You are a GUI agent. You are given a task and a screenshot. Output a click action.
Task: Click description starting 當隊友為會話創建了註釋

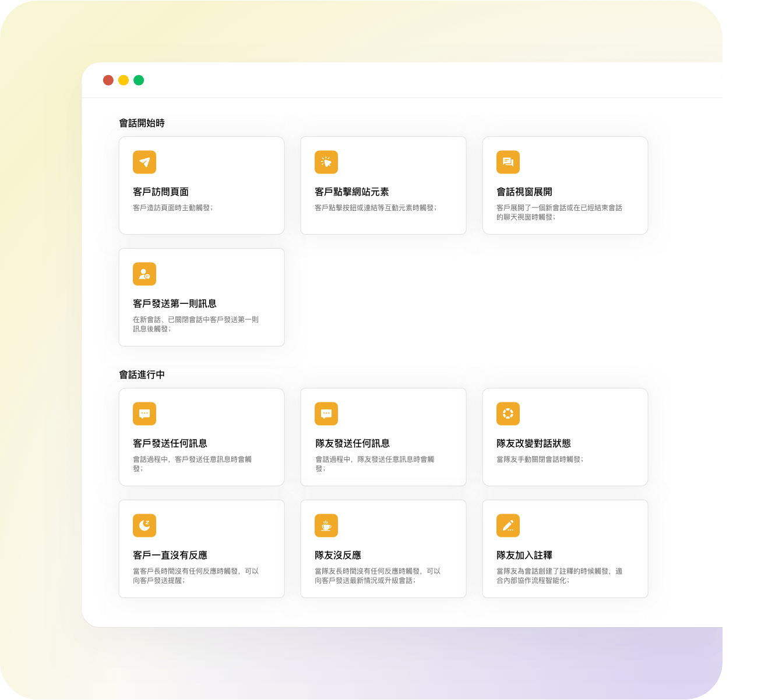click(559, 576)
